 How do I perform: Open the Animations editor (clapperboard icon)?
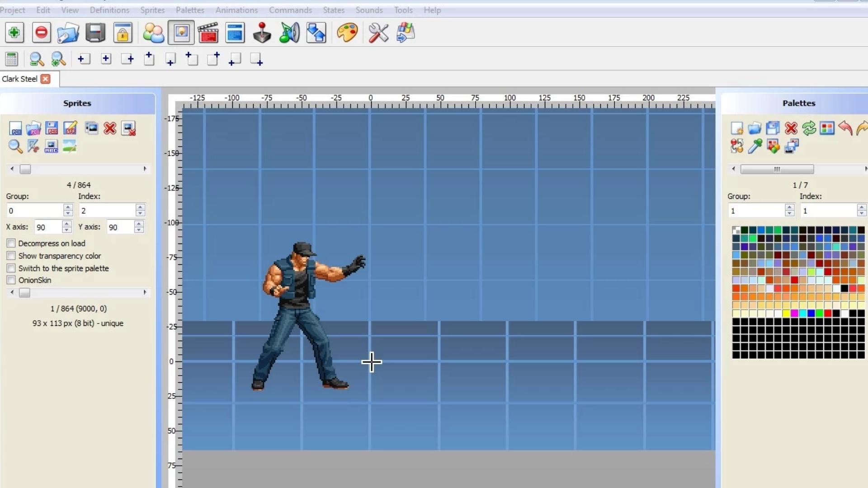click(208, 33)
